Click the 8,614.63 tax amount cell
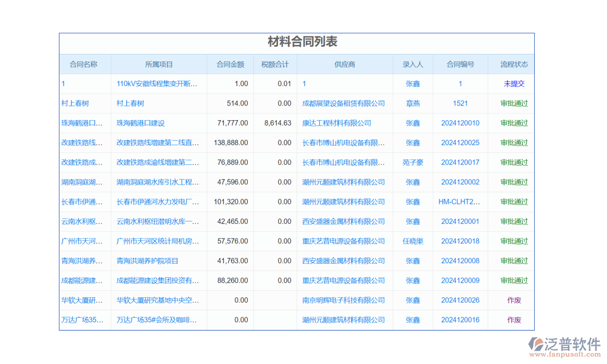Screen dimensions: 607x364 (278, 123)
